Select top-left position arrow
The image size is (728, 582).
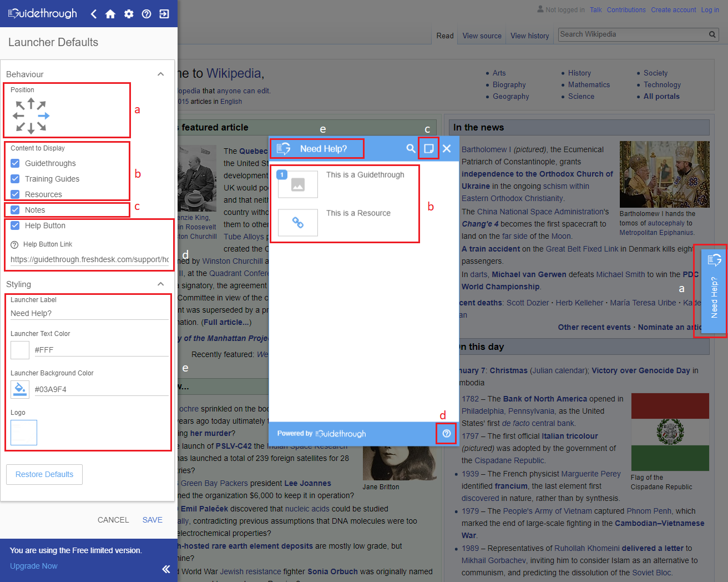[x=20, y=104]
